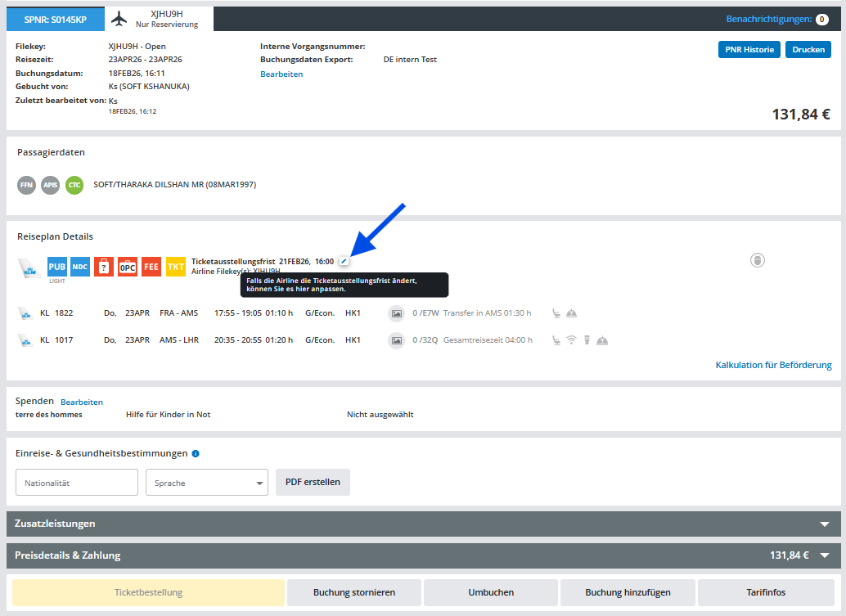Image resolution: width=846 pixels, height=616 pixels.
Task: Click the info icon beside Einreise- & Gesundheitsbestimmungen
Action: coord(196,454)
